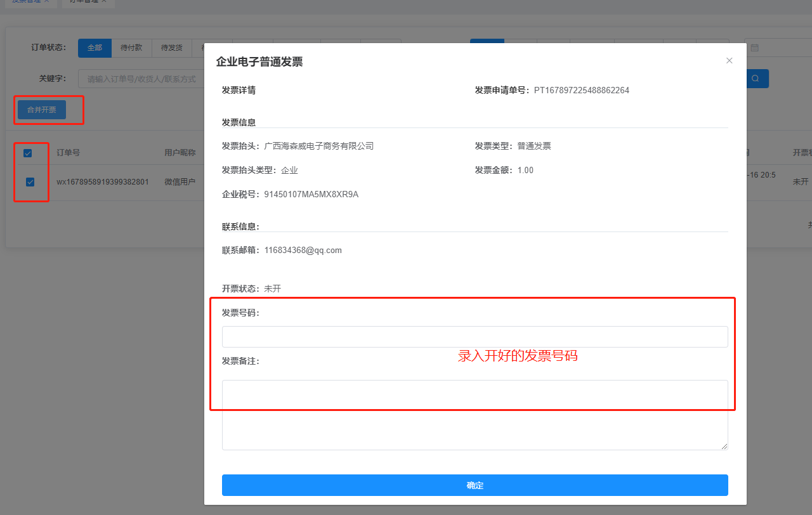Open the calendar date picker icon
The height and width of the screenshot is (515, 812).
click(x=754, y=48)
